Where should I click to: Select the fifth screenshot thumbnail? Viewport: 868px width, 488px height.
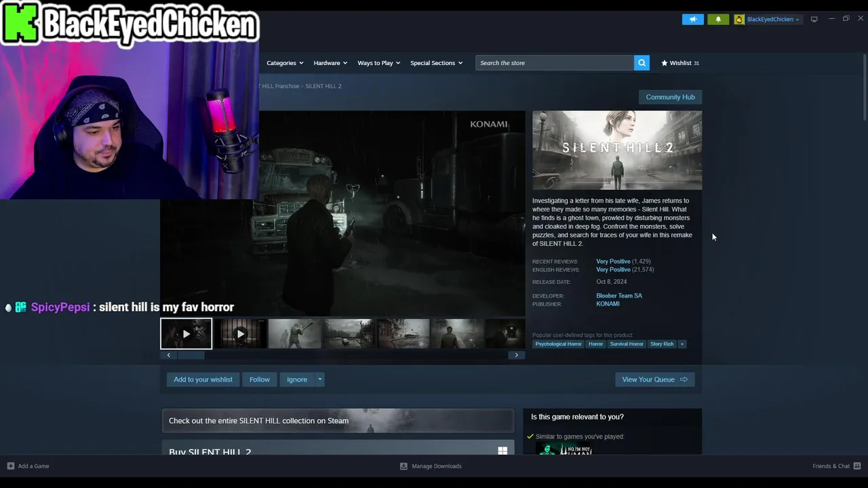(403, 333)
